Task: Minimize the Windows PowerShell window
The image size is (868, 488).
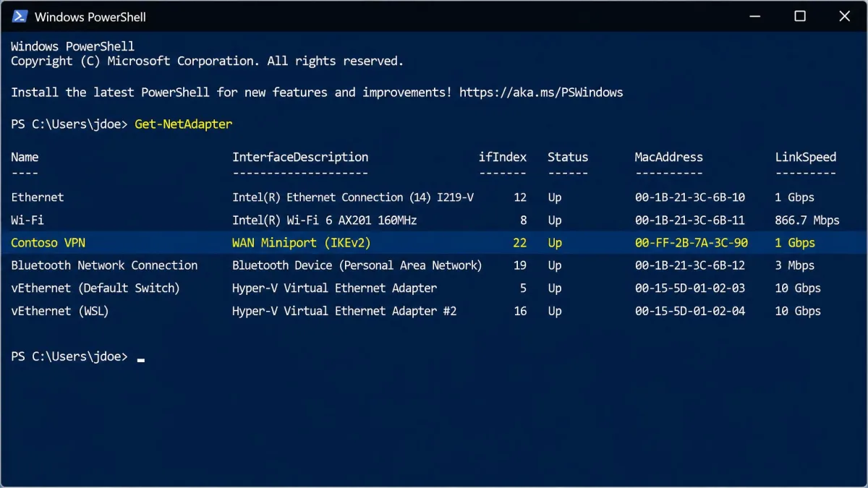Action: click(755, 16)
